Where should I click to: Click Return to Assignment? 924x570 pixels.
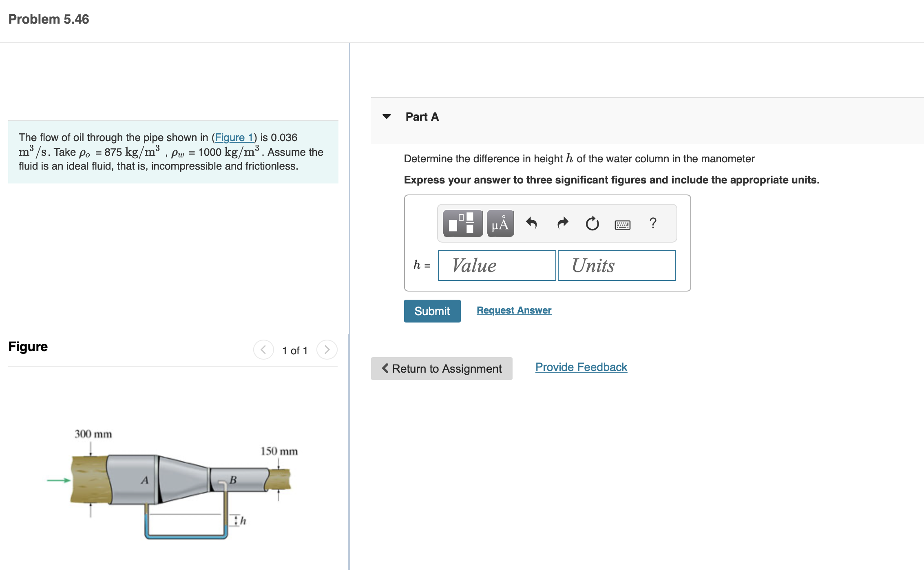[x=441, y=369]
